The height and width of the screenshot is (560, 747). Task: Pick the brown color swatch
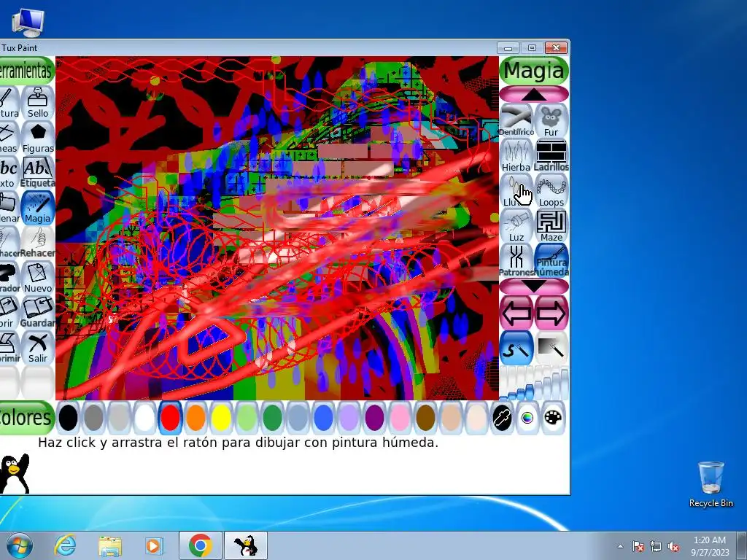(425, 418)
